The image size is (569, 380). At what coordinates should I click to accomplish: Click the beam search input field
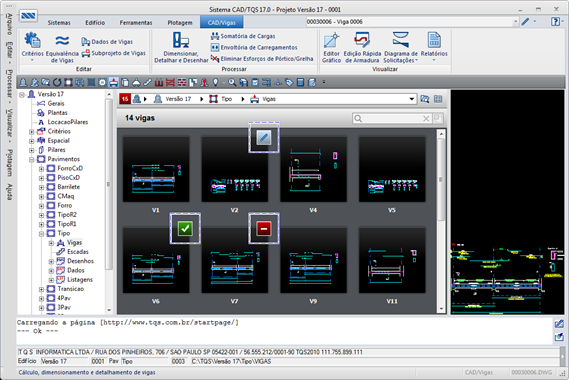click(392, 118)
